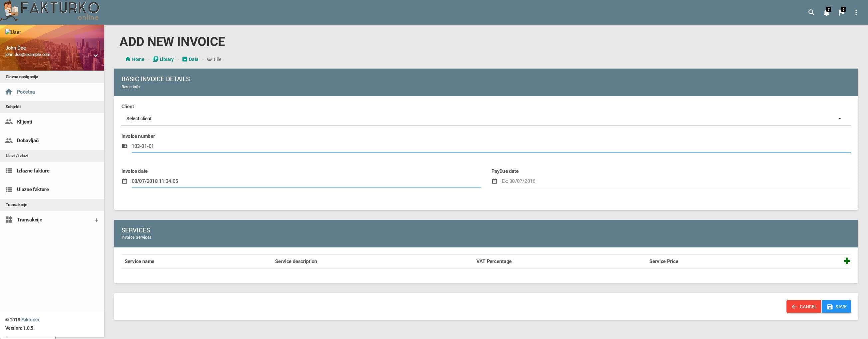Follow the Data breadcrumb link
Screen dimensions: 868x339
point(190,59)
